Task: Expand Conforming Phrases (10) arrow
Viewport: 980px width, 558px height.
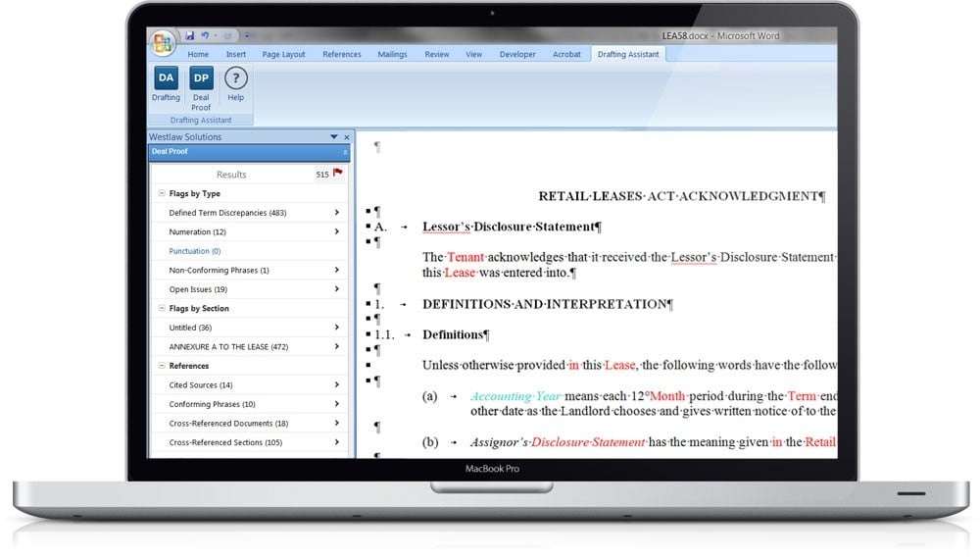Action: [337, 403]
